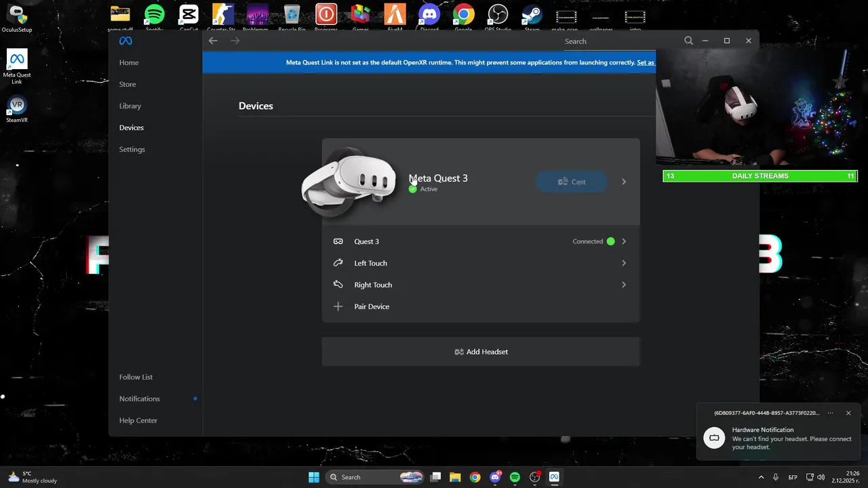Open the Help Center

[138, 420]
